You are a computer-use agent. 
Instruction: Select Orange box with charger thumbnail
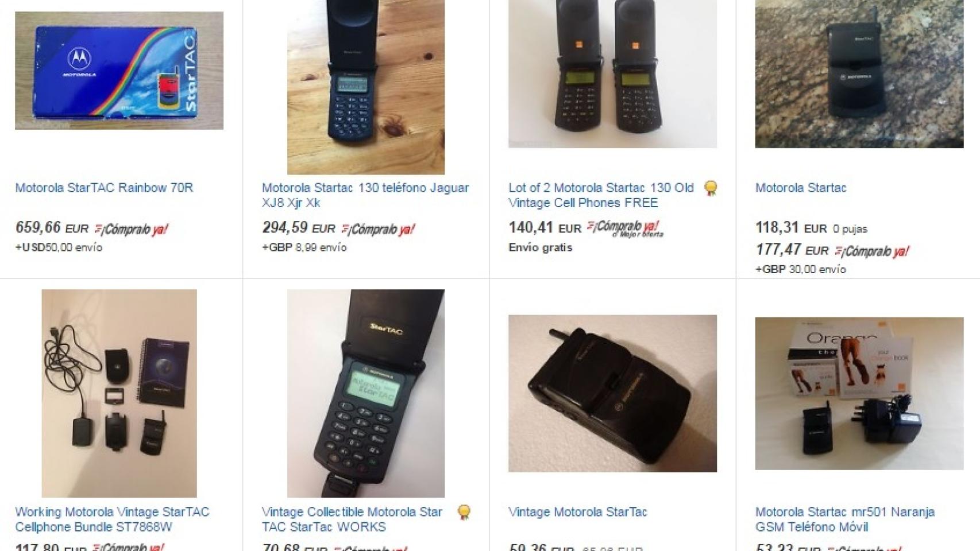tap(859, 394)
